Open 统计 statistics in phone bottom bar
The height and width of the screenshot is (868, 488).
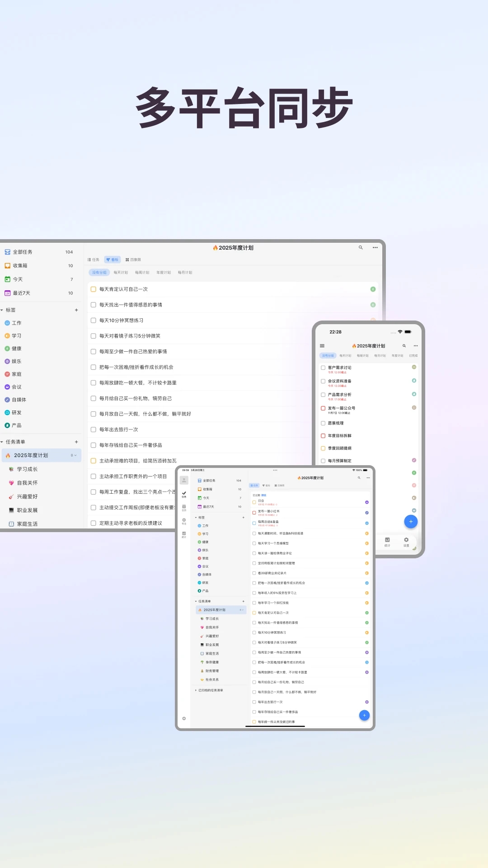pos(387,542)
